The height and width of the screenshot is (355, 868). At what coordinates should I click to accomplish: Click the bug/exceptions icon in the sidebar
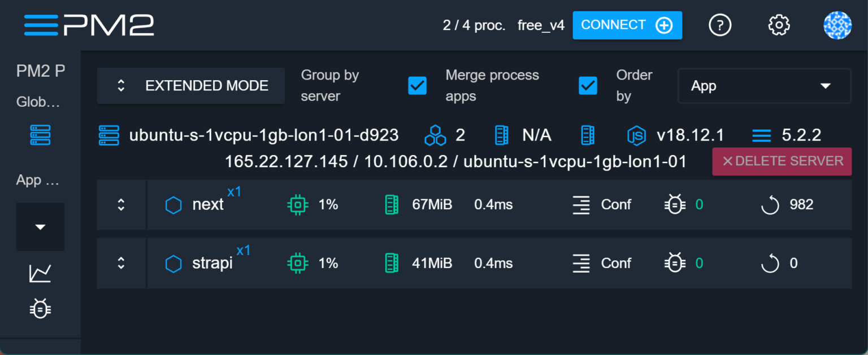pos(40,308)
